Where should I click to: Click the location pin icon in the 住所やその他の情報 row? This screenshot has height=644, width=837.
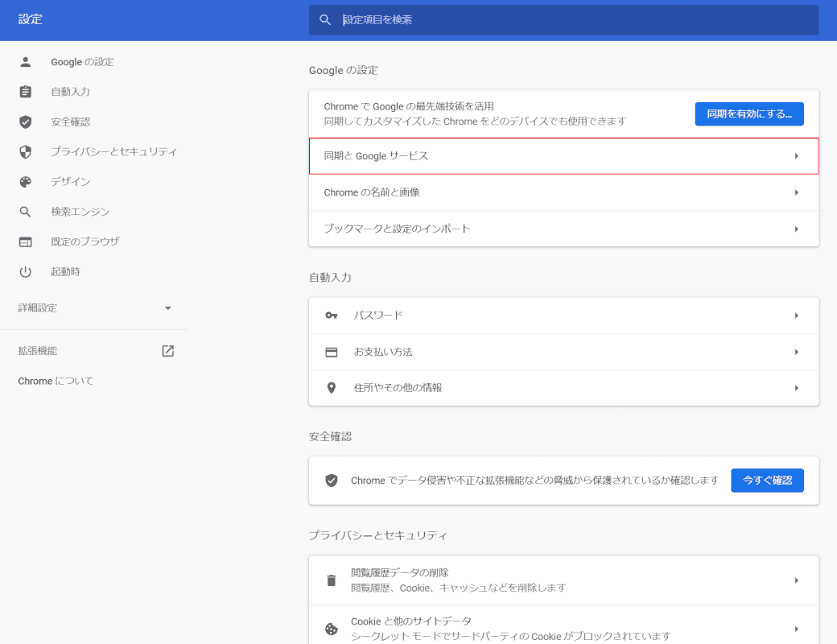coord(332,388)
